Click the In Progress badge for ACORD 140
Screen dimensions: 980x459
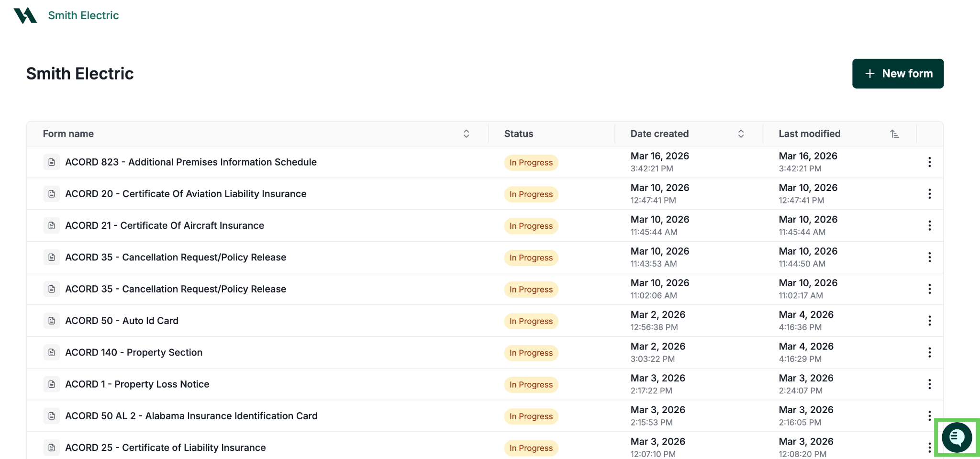[x=531, y=353]
